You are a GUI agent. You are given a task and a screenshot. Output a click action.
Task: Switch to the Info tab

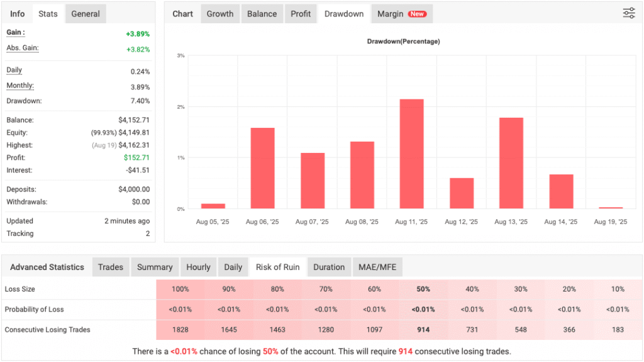pos(18,14)
